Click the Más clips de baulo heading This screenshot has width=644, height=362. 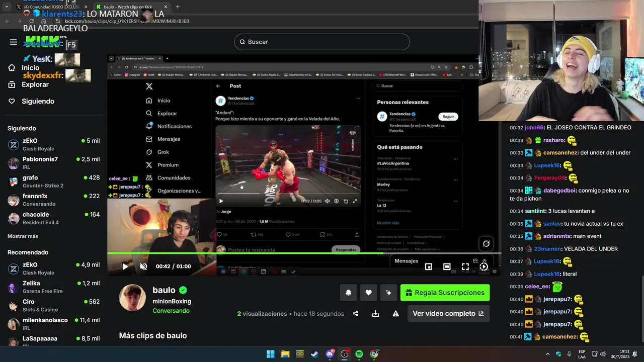[153, 335]
